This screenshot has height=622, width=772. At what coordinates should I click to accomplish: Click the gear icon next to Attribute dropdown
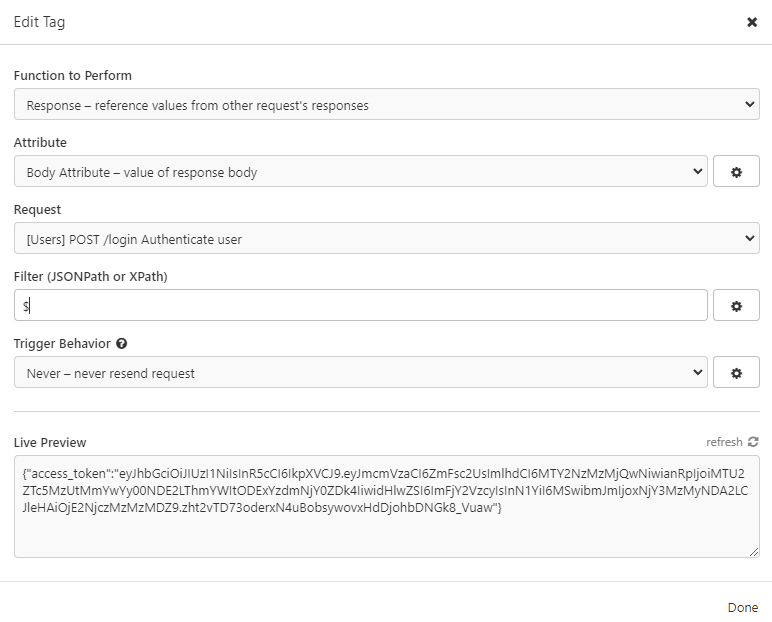pyautogui.click(x=736, y=171)
